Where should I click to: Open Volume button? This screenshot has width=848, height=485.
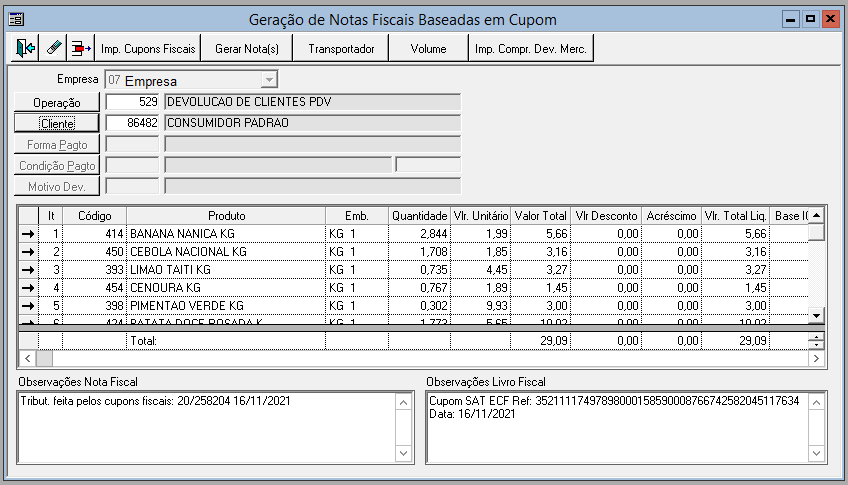428,48
